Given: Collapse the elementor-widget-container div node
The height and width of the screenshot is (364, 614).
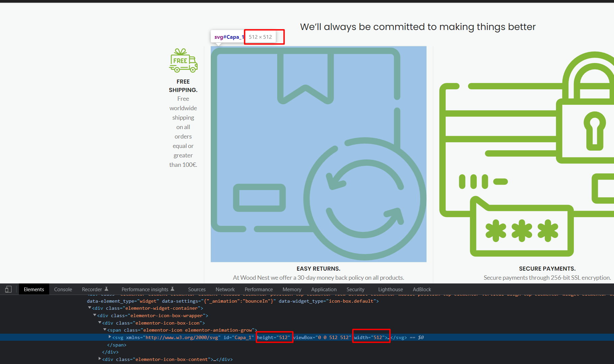Looking at the screenshot, I should (x=89, y=308).
